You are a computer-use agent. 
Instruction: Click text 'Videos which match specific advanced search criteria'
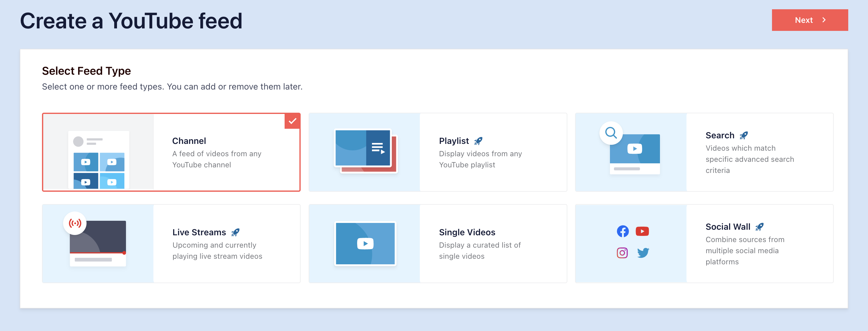(750, 159)
